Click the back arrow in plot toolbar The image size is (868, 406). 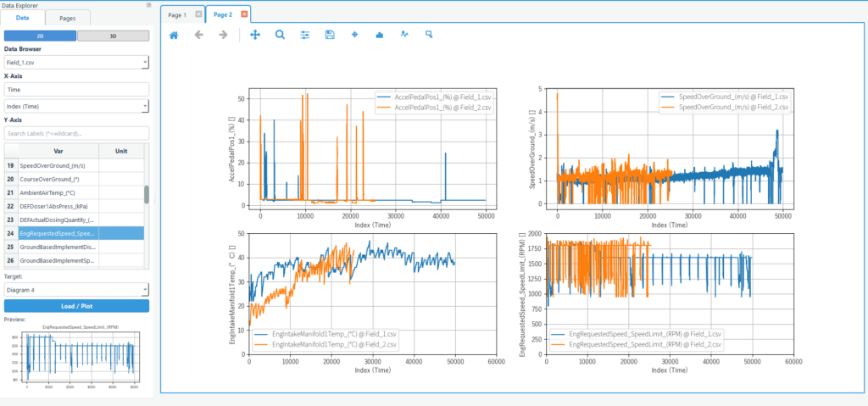(199, 35)
